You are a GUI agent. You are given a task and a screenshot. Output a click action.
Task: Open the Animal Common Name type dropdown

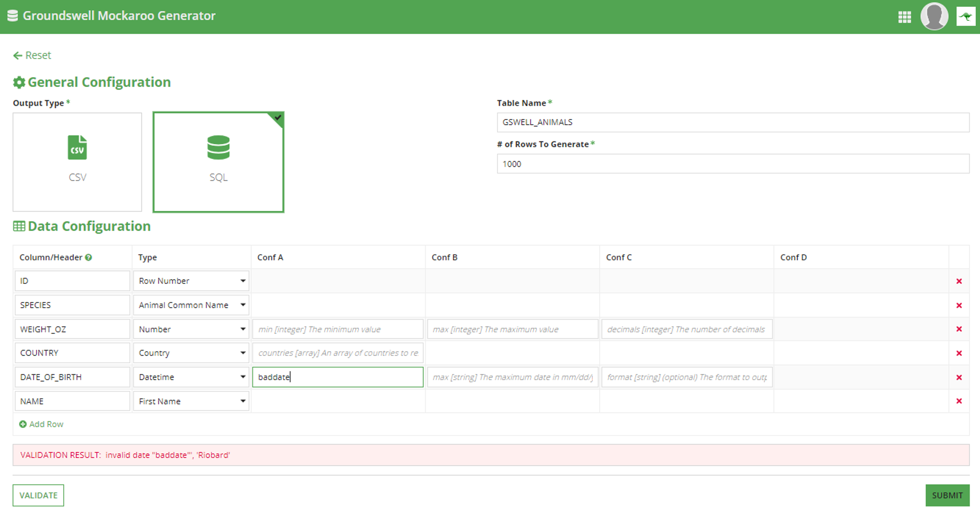coord(191,305)
